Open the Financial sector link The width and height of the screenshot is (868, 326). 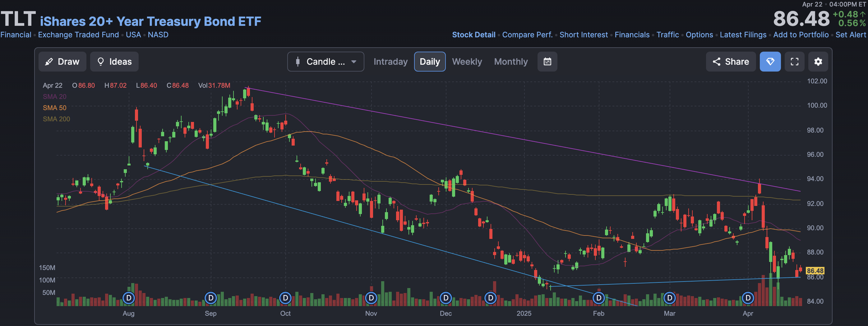16,35
